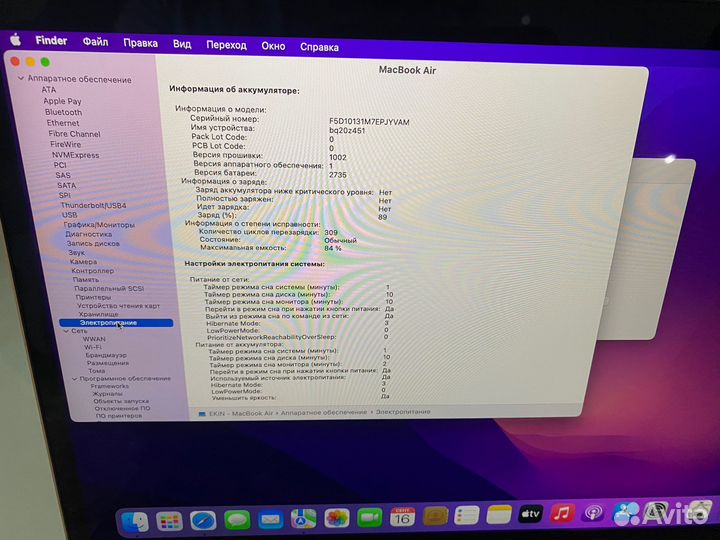
Task: Select Устройство чтения карт in the sidebar
Action: pos(118,306)
